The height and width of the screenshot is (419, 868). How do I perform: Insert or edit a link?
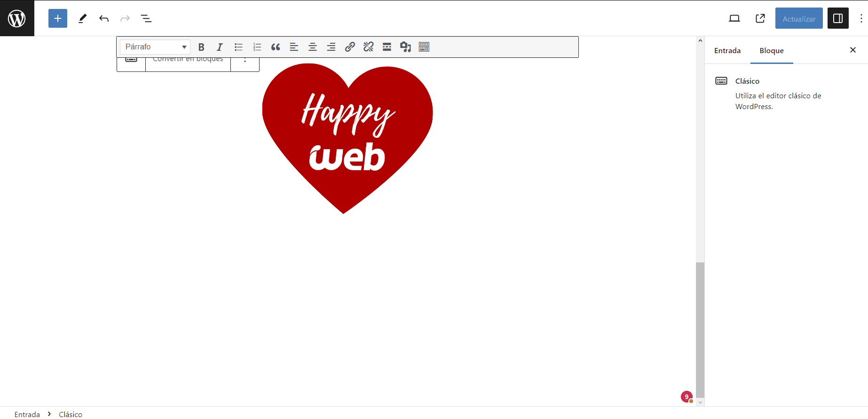pos(350,47)
